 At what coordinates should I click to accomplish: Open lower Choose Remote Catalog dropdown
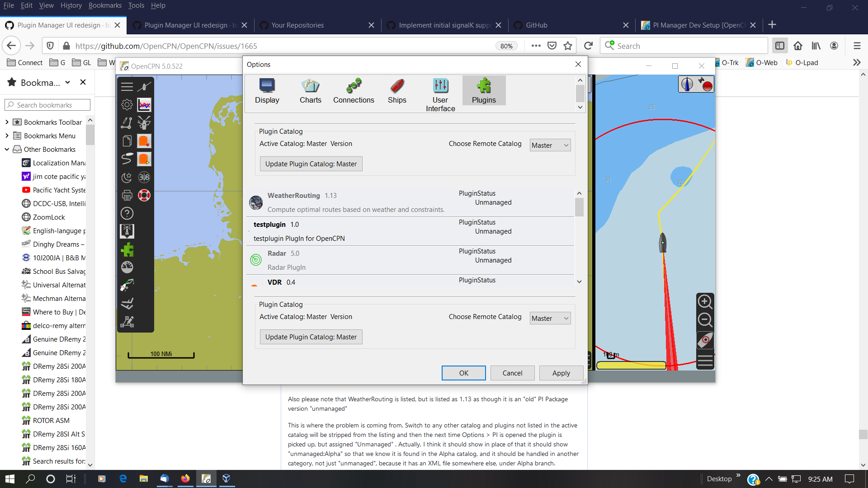coord(550,318)
